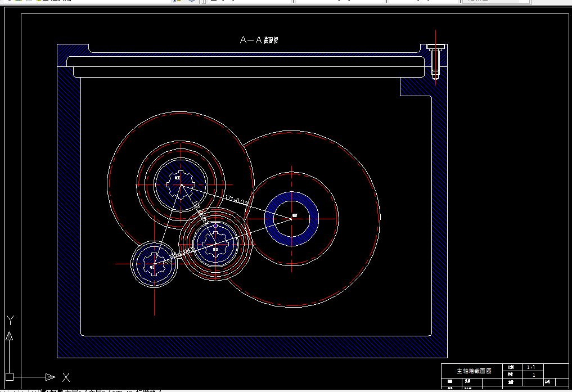The width and height of the screenshot is (572, 392).
Task: Select the "A—A 截面图" title text
Action: [x=259, y=40]
